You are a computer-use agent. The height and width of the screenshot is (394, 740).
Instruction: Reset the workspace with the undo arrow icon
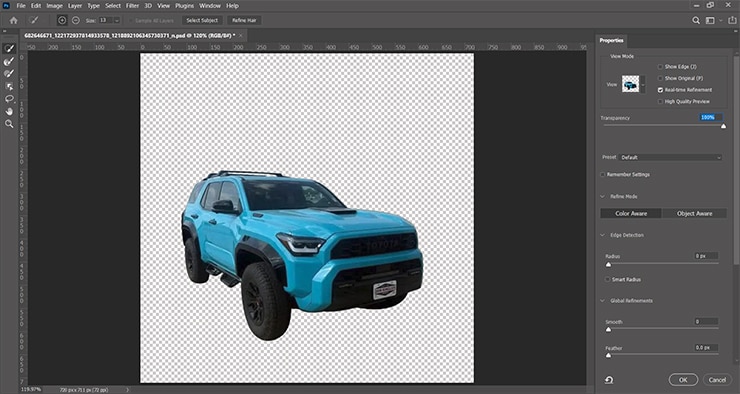click(609, 379)
